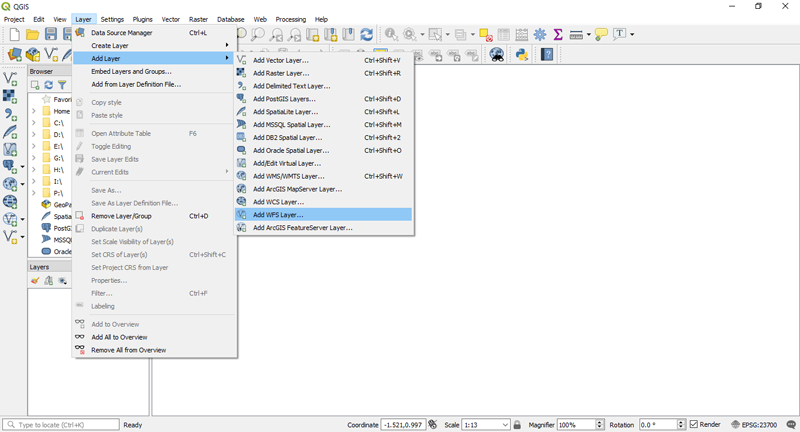Click the Coordinate input field
Image resolution: width=800 pixels, height=432 pixels.
pos(403,424)
